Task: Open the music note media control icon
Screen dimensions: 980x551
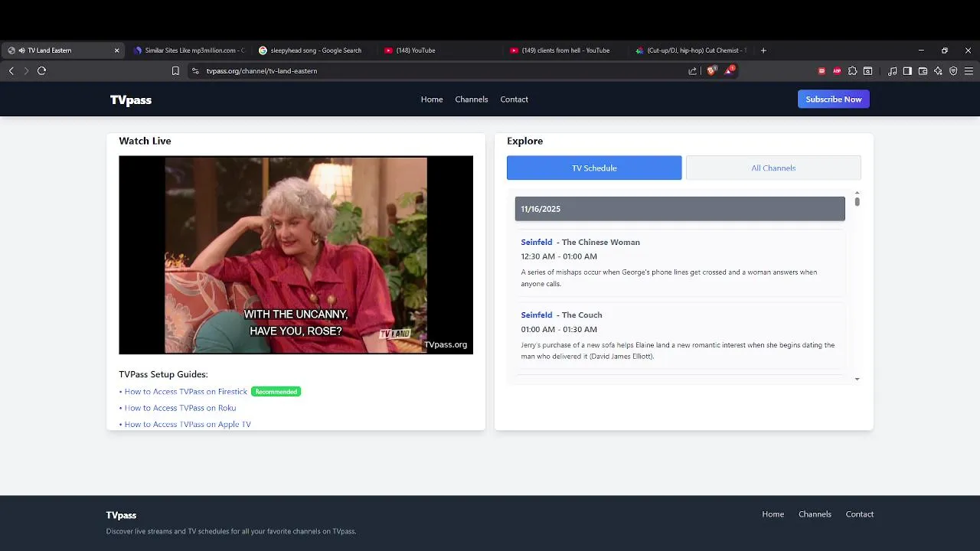Action: tap(892, 70)
